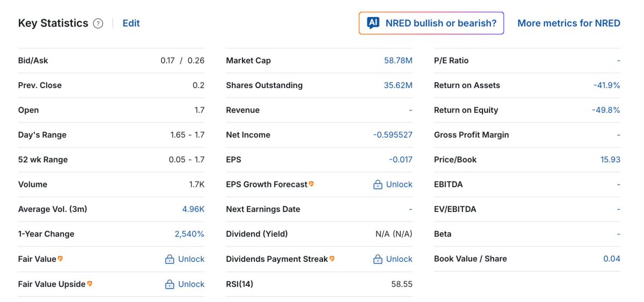Viewport: 644px width, 302px height.
Task: Click the lock icon in the Fair Value row
Action: point(170,259)
